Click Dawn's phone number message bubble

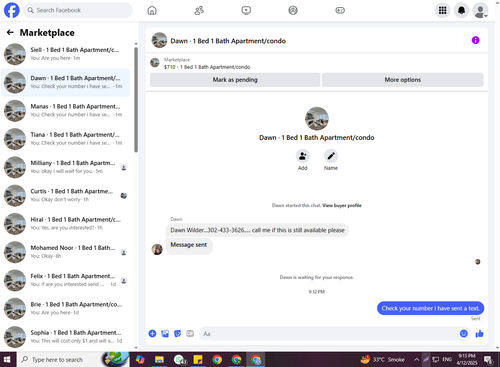tap(257, 230)
